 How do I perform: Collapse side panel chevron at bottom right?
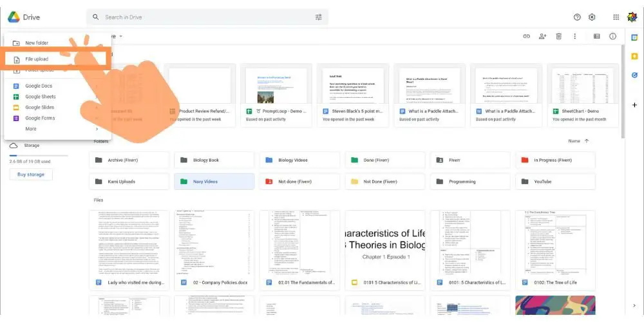[x=634, y=305]
